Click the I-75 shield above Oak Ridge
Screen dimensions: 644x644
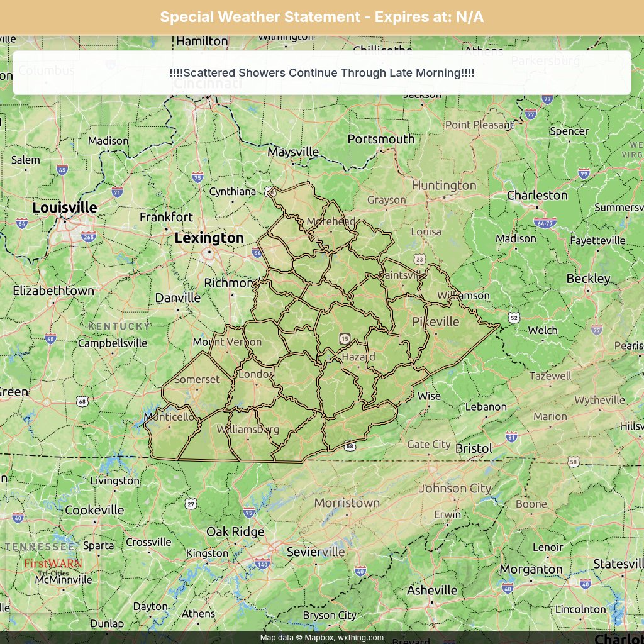point(249,512)
